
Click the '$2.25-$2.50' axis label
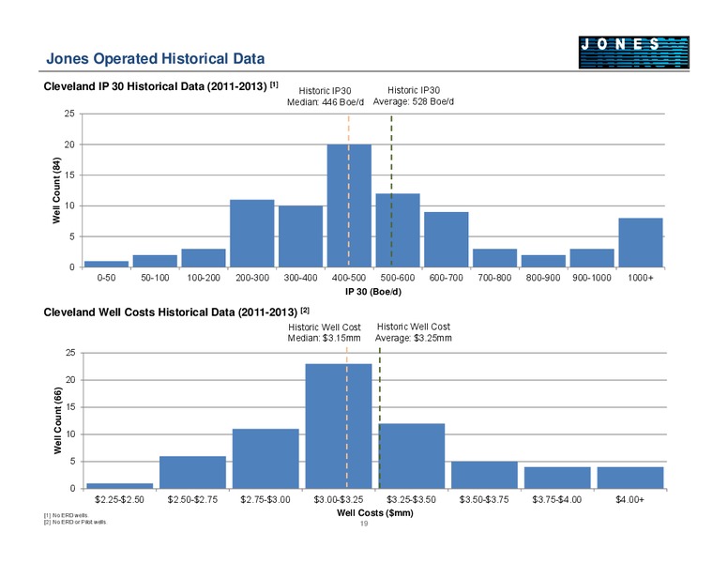tap(119, 500)
